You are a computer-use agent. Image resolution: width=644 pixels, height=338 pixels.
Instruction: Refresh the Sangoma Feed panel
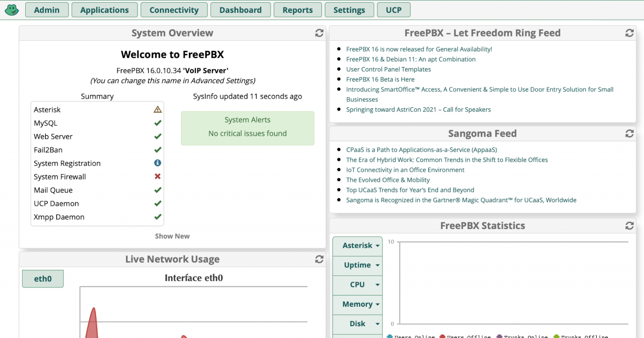click(x=630, y=134)
